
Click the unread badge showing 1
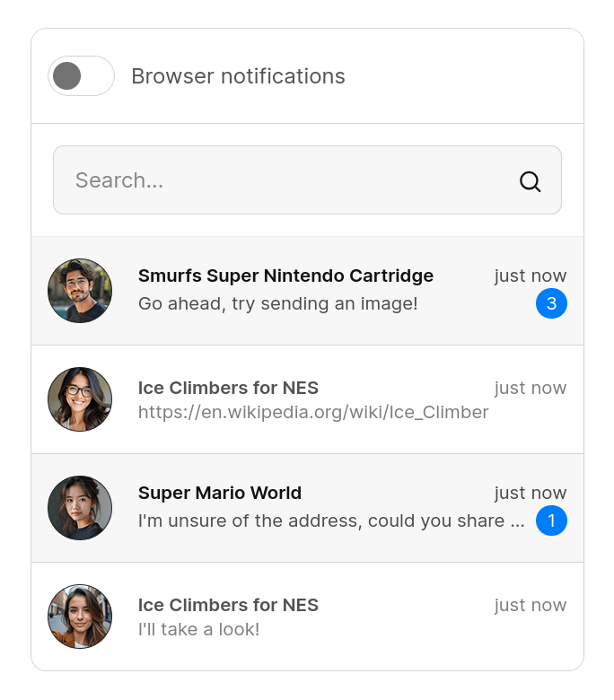tap(551, 521)
